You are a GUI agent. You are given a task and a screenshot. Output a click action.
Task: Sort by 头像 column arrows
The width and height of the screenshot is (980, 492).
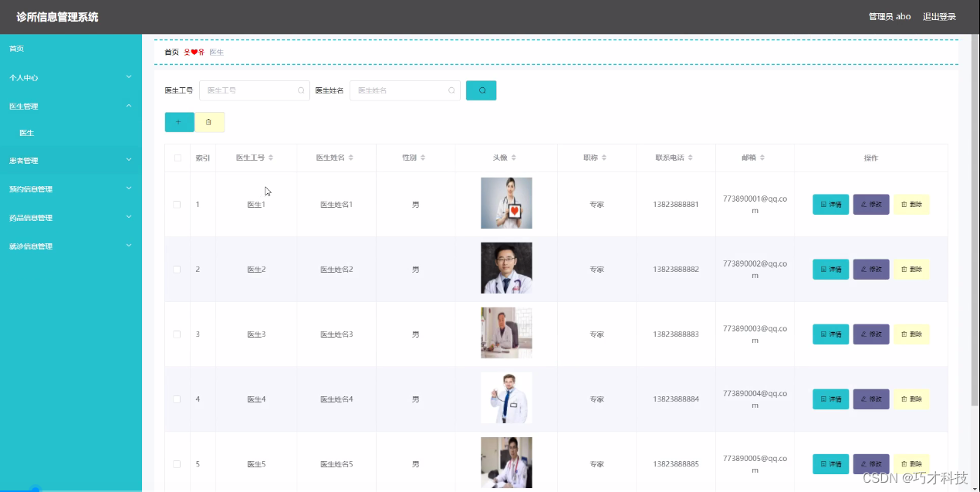[514, 158]
